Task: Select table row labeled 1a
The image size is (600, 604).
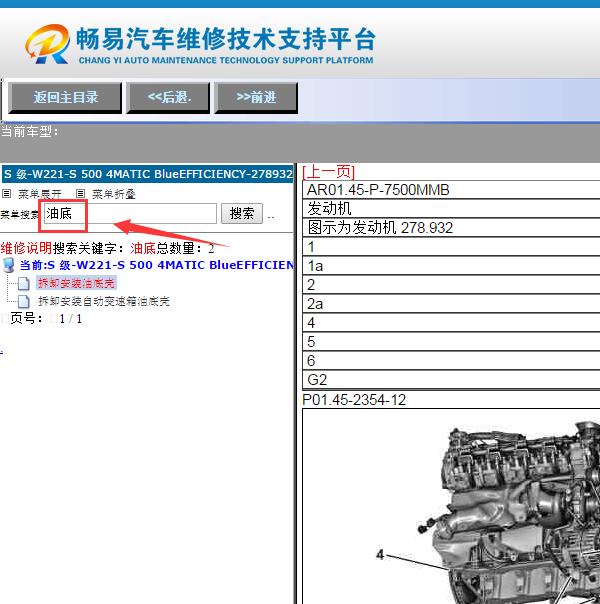Action: [451, 266]
